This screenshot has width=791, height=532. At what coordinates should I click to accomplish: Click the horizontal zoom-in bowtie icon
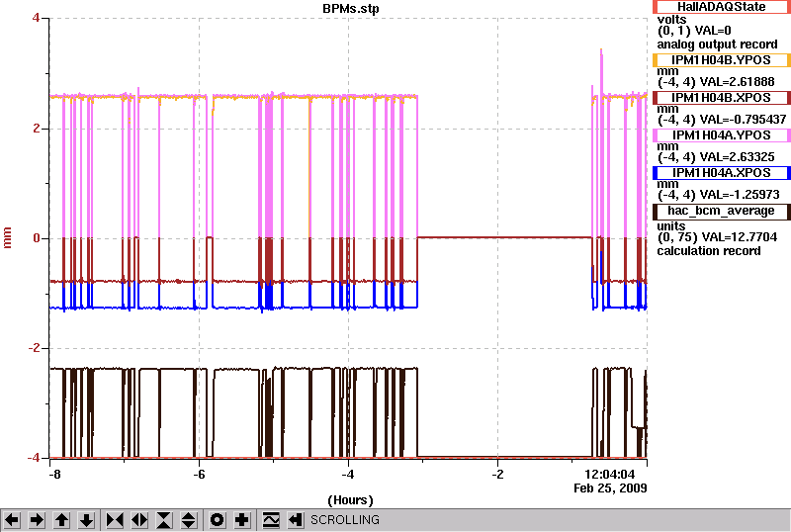pos(115,520)
